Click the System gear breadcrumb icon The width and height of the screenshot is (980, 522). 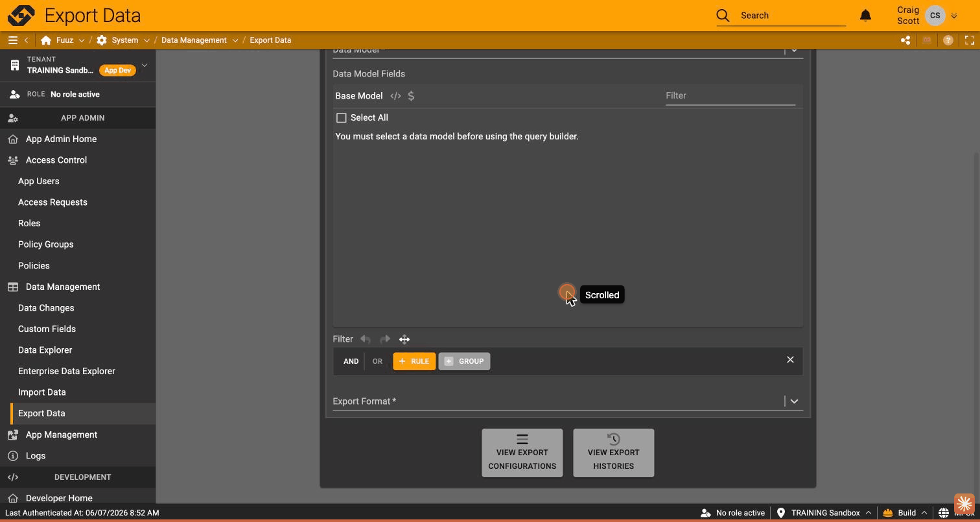(x=102, y=40)
